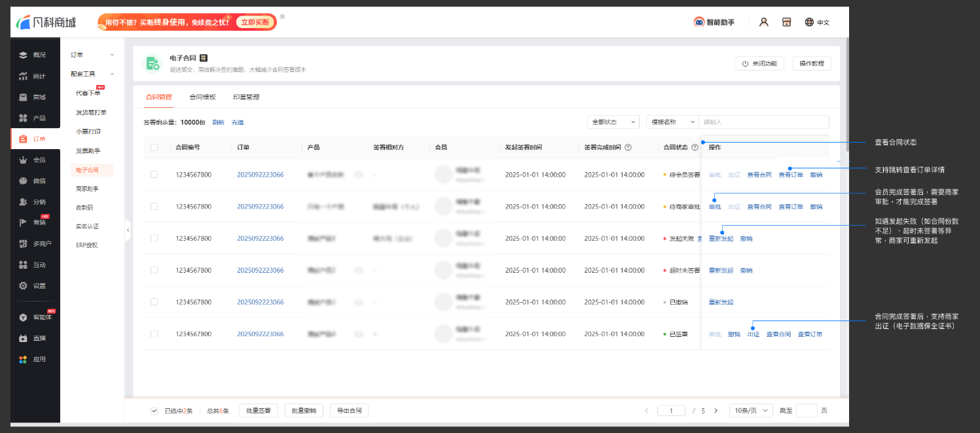The image size is (980, 433).
Task: Open 统计 in the left sidebar
Action: pos(34,76)
